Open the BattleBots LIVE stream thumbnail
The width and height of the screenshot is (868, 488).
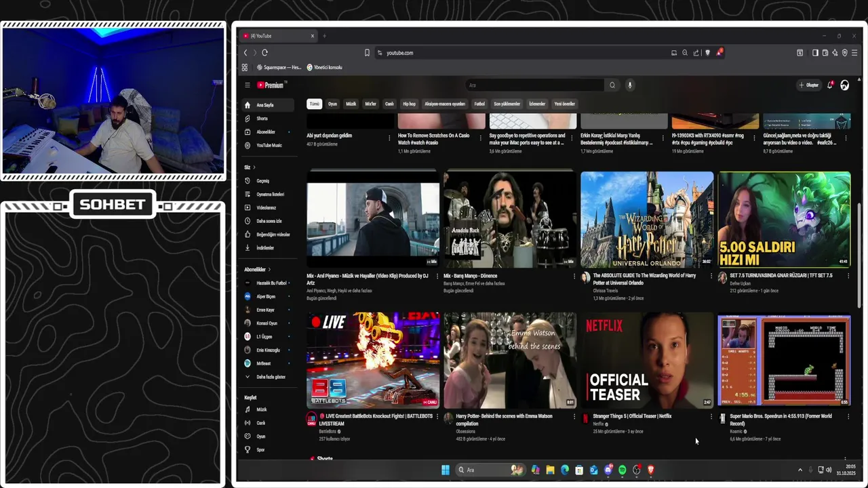tap(373, 360)
